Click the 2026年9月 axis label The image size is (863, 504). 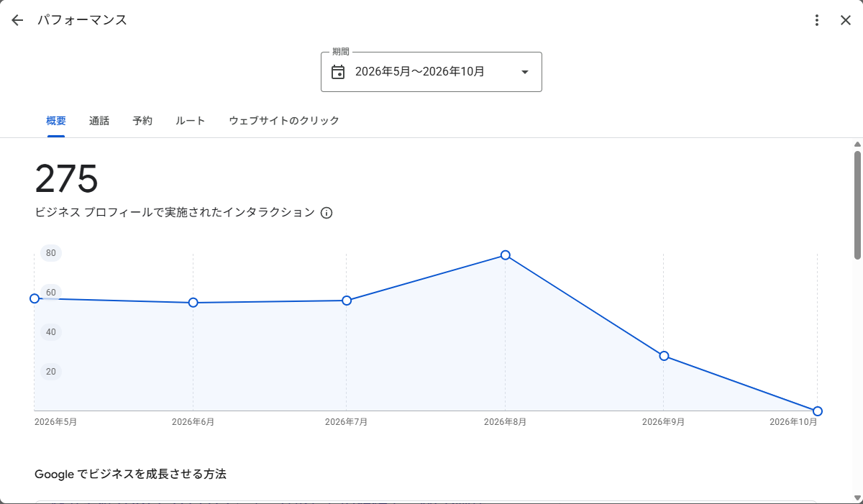pos(663,422)
